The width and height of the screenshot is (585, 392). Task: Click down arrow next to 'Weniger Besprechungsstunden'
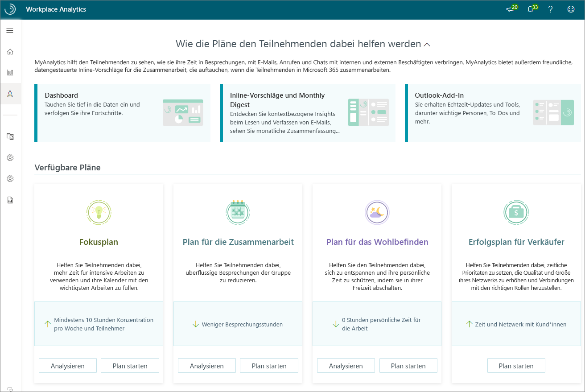[x=195, y=324]
